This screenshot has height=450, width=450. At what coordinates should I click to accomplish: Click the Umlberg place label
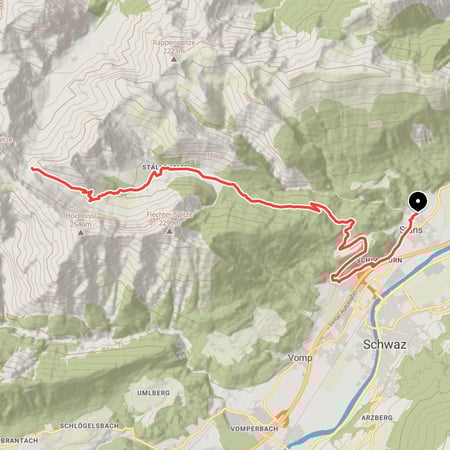point(153,393)
